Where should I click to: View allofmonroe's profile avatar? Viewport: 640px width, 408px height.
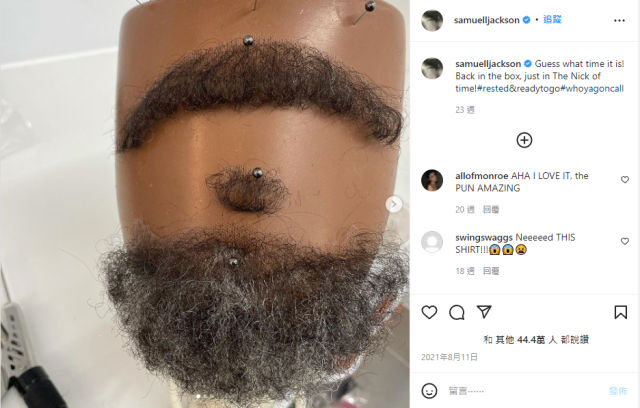pos(432,180)
